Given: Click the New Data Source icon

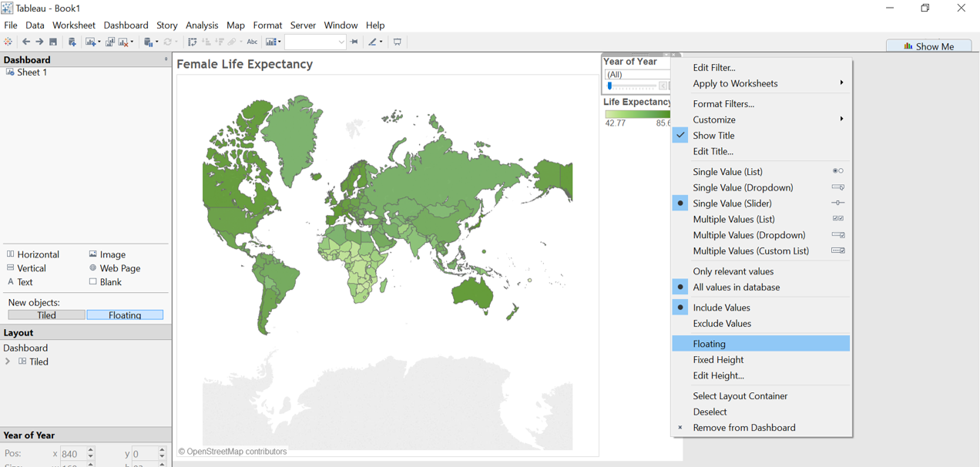Looking at the screenshot, I should click(x=72, y=42).
